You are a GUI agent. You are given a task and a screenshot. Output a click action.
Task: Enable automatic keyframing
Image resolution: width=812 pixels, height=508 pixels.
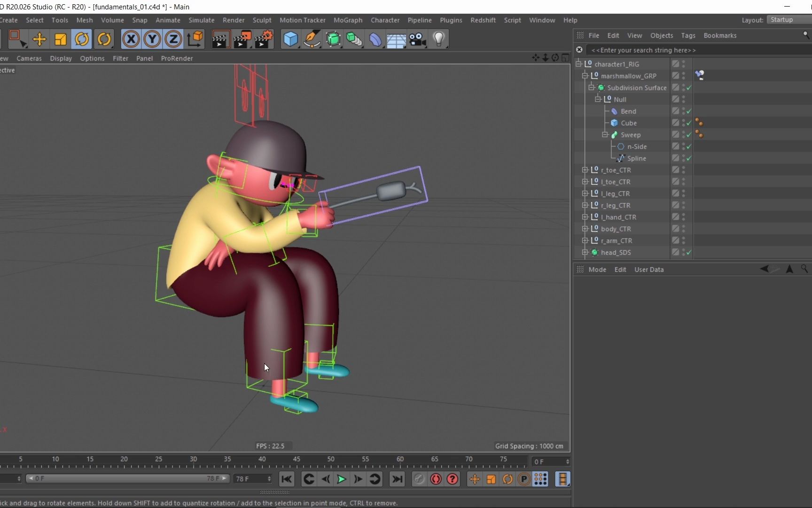[x=436, y=479]
